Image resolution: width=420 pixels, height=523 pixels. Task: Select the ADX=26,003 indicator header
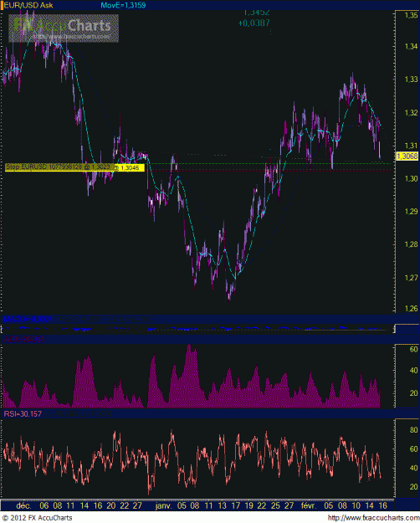pyautogui.click(x=23, y=339)
